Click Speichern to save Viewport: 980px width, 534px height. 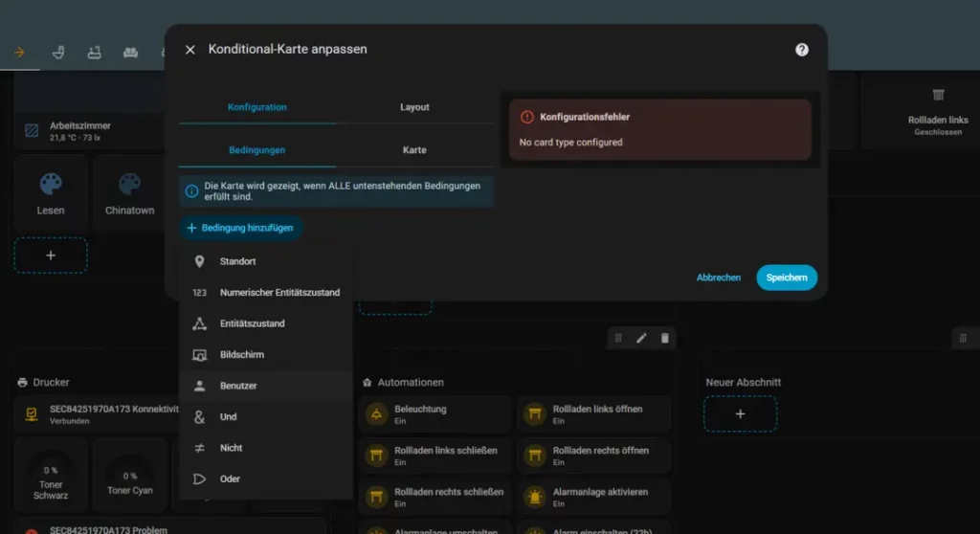tap(787, 278)
